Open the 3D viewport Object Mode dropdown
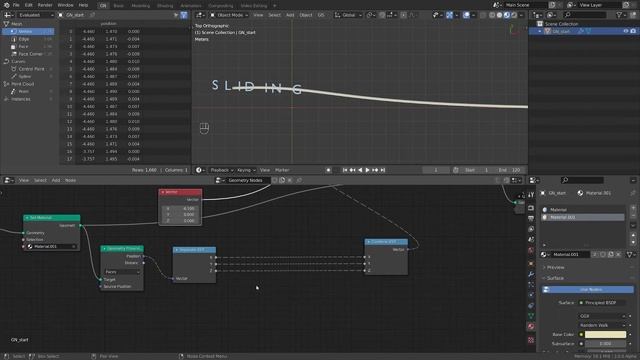Screen dimensions: 640x360 pyautogui.click(x=229, y=15)
